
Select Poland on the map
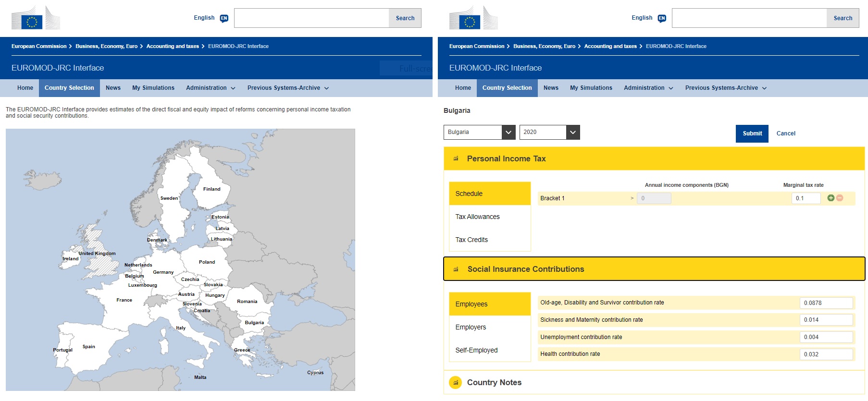tap(207, 262)
